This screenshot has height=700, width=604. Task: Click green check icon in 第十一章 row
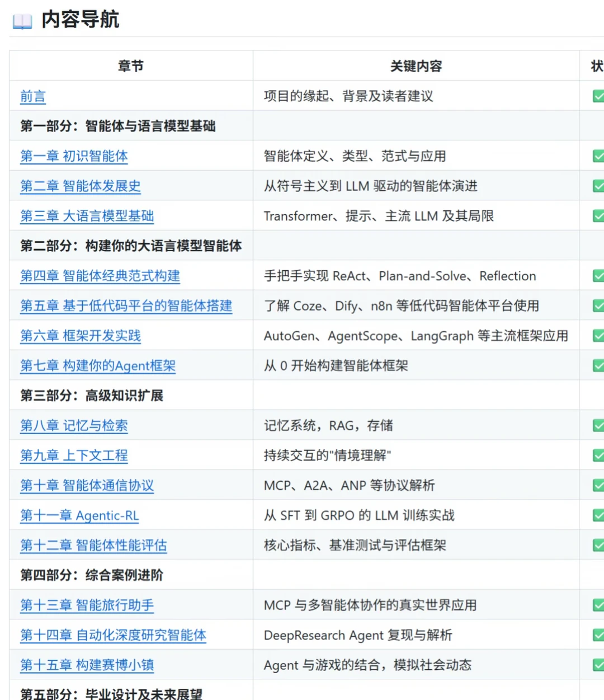click(598, 515)
